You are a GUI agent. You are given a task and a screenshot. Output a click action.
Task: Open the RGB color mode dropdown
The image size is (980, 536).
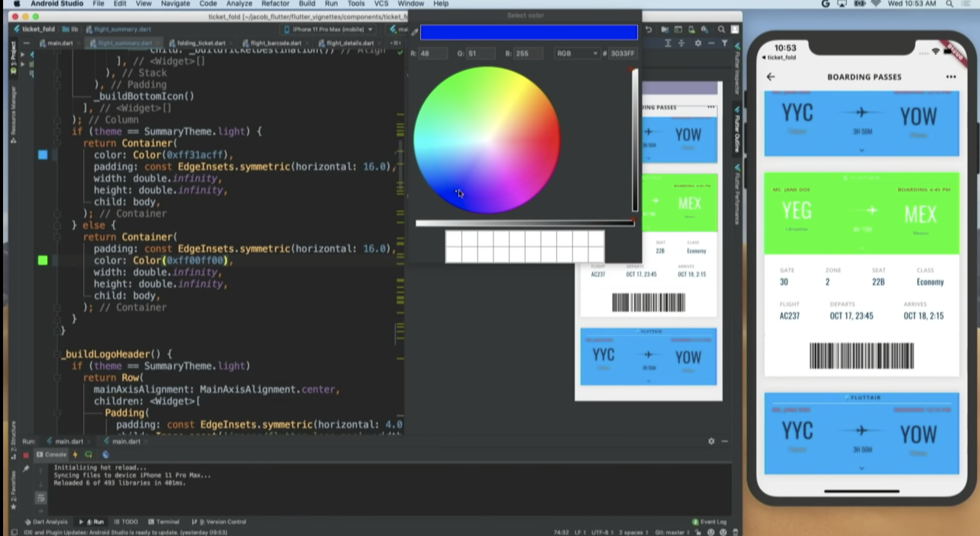(577, 53)
